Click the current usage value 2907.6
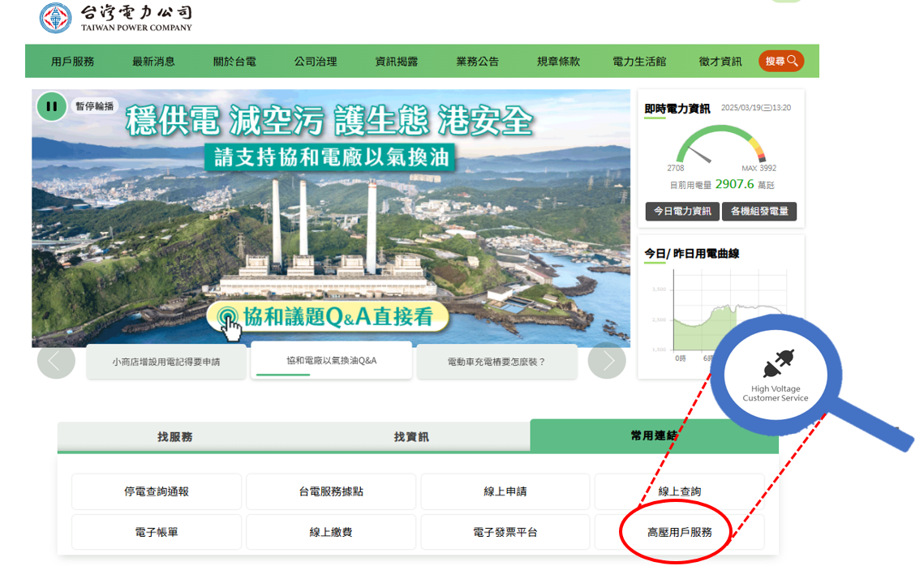The height and width of the screenshot is (566, 924). 735,184
